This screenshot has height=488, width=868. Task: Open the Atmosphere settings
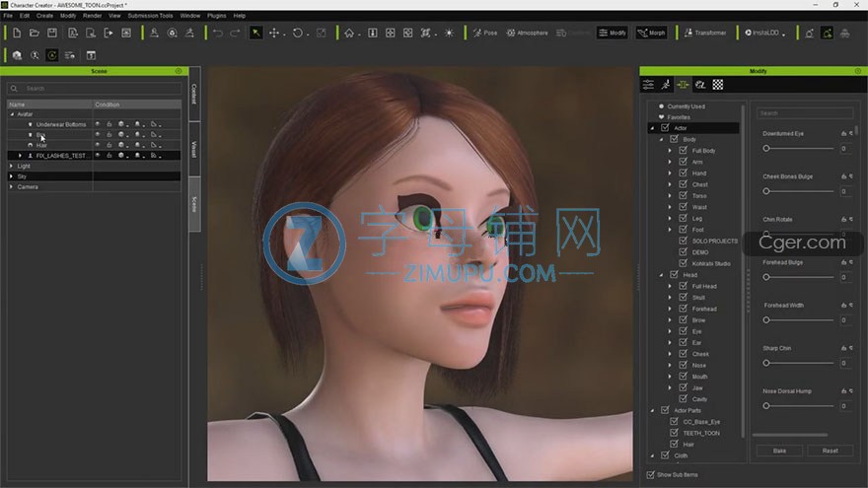(x=527, y=33)
